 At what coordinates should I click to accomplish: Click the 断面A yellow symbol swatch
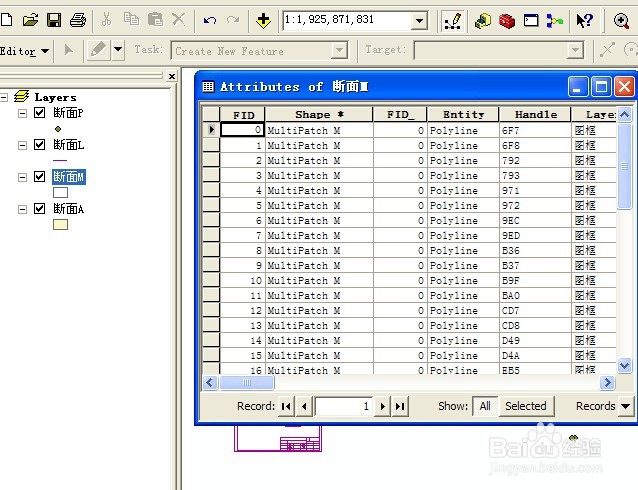(x=60, y=225)
